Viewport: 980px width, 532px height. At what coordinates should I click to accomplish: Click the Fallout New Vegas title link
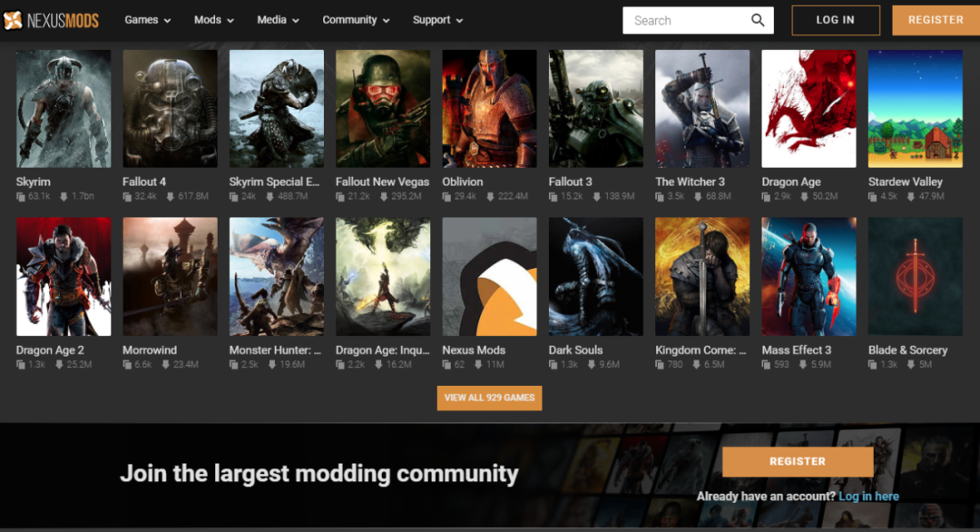(x=383, y=182)
